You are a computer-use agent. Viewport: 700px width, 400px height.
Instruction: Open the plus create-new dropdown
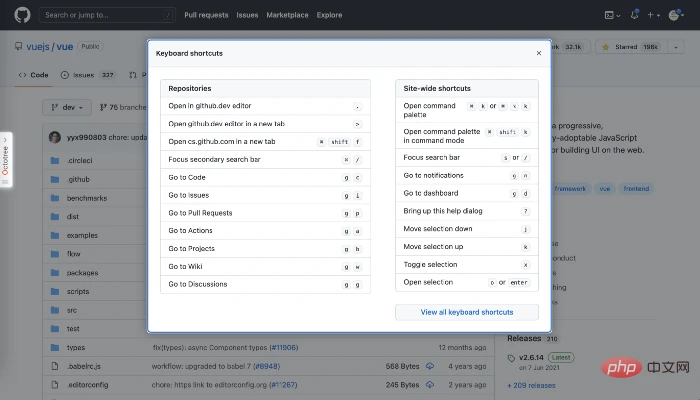652,15
